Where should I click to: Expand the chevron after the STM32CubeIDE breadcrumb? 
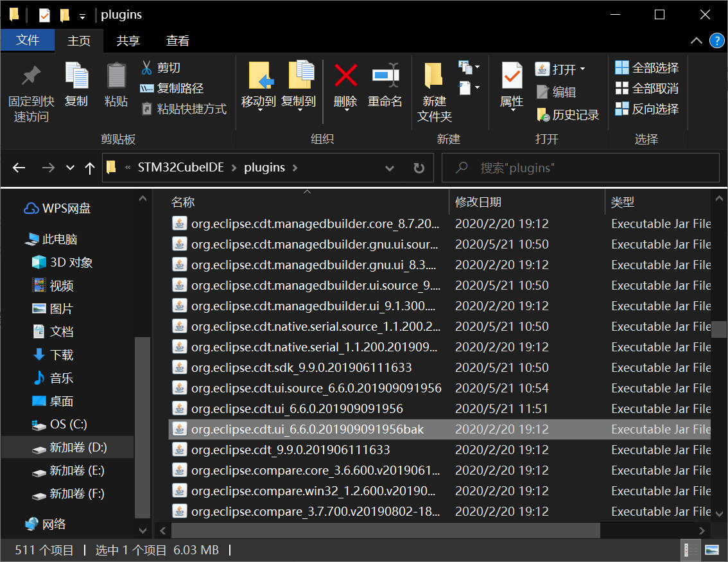coord(234,168)
